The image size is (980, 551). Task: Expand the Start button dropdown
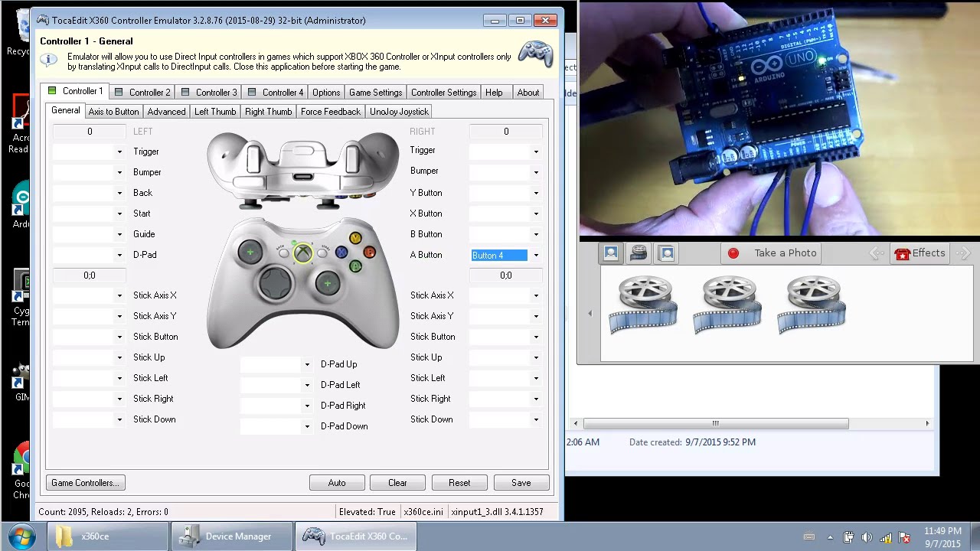click(119, 214)
